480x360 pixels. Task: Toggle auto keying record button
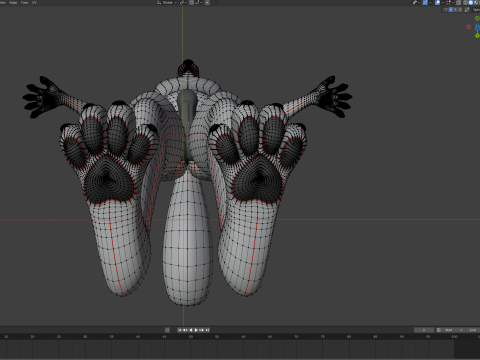(x=167, y=330)
